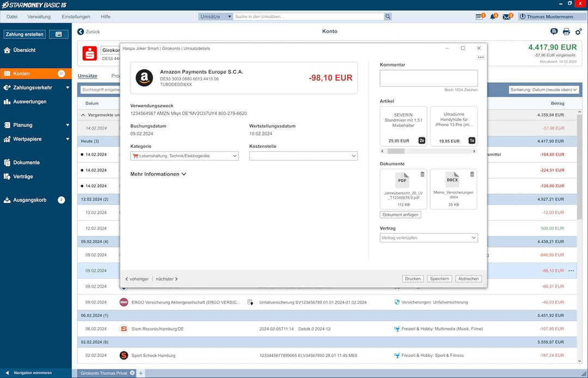Open Auswertungen in the sidebar

[29, 102]
